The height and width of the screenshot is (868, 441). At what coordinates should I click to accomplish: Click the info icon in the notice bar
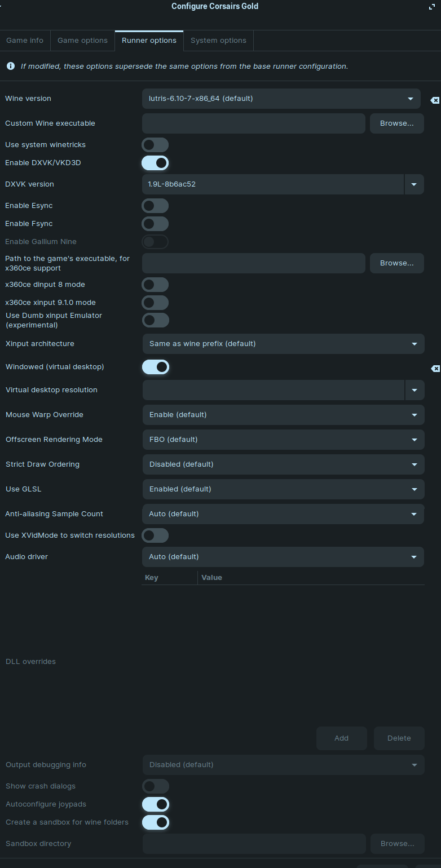(x=11, y=66)
